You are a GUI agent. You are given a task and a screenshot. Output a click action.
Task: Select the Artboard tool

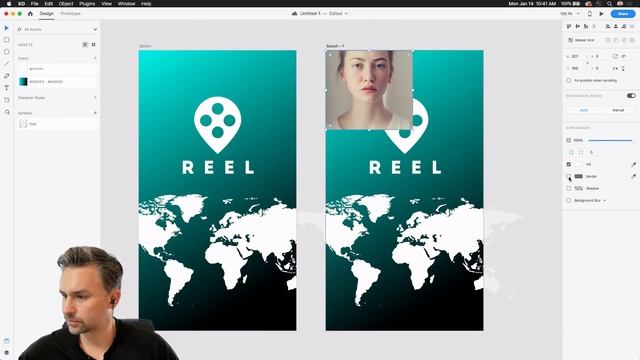coord(7,100)
